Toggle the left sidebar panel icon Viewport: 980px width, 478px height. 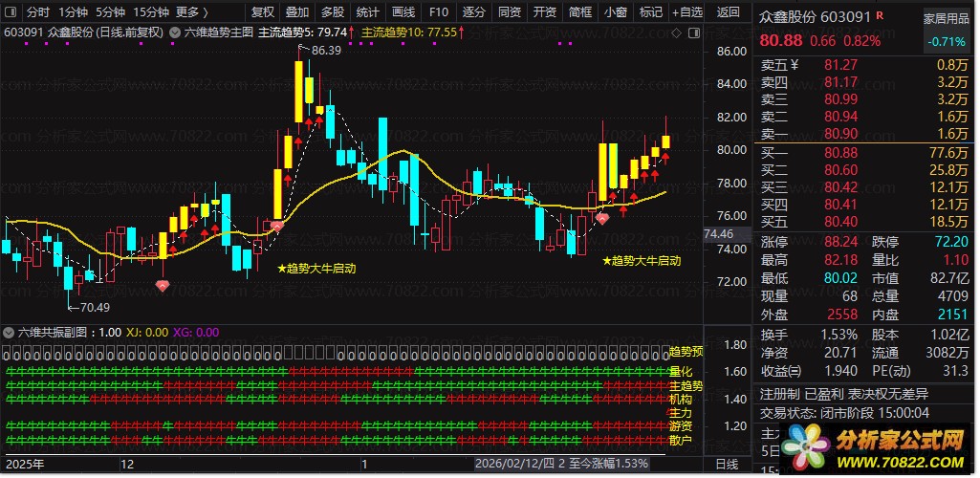click(x=10, y=11)
